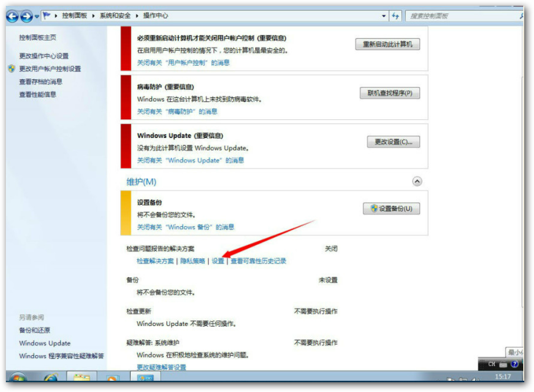Click 联机查找程序(P) button

coord(390,93)
